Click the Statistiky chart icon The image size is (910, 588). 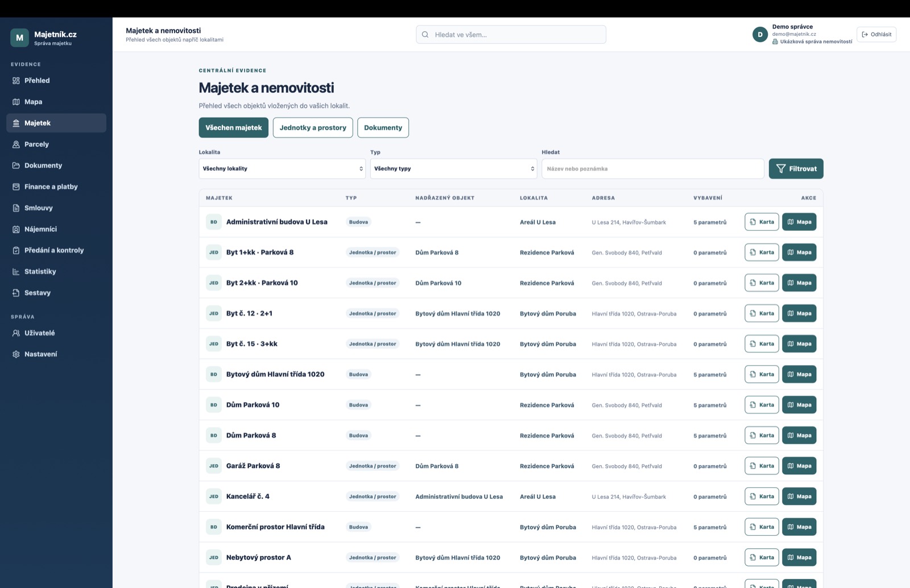click(16, 272)
